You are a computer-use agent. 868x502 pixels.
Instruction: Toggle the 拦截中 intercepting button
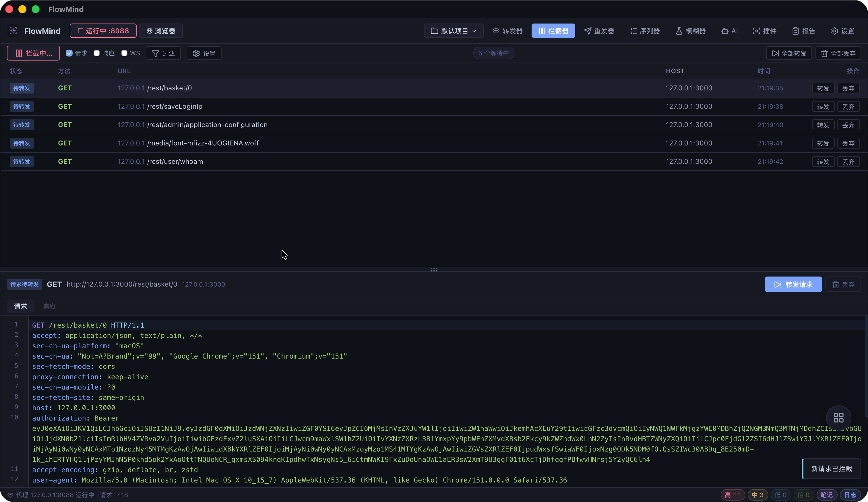click(33, 53)
